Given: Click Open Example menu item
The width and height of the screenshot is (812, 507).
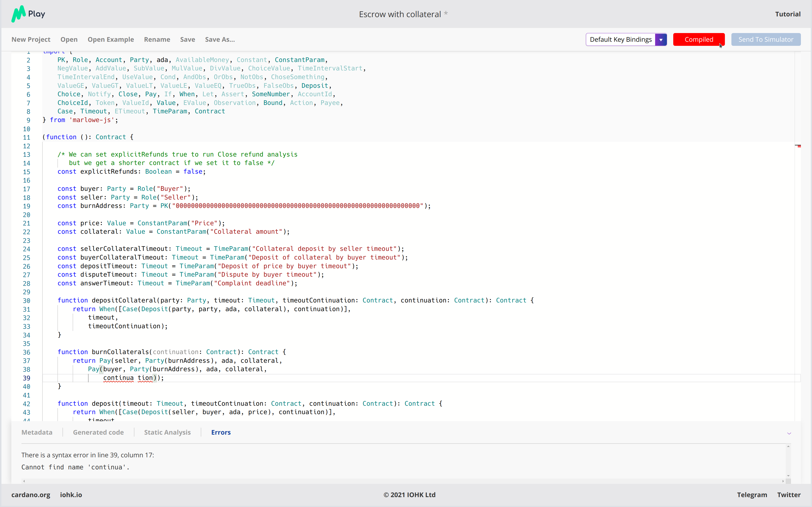Looking at the screenshot, I should [x=111, y=40].
